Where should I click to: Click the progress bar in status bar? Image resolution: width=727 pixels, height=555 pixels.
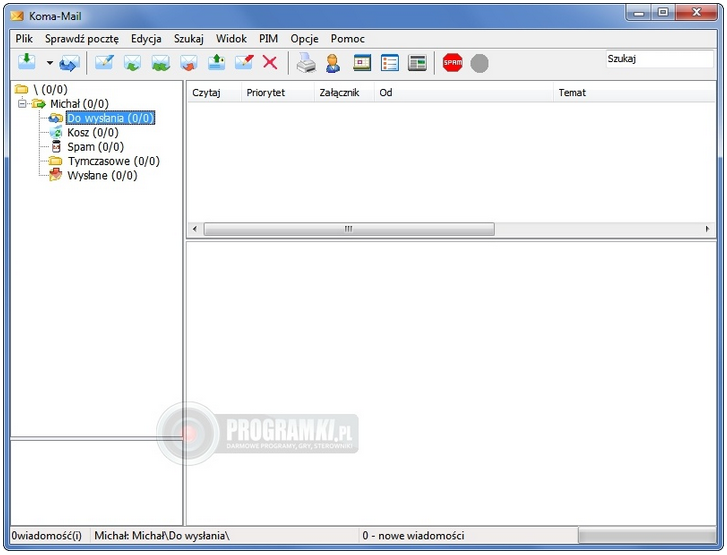647,536
